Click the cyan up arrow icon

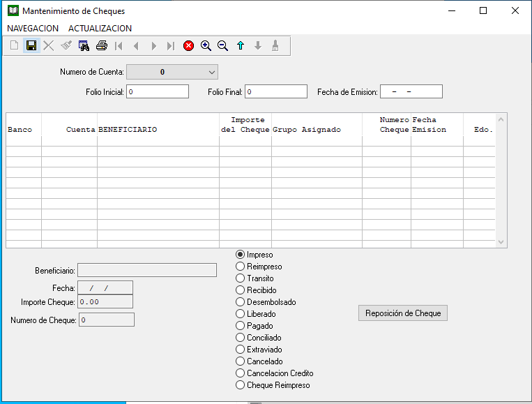click(241, 46)
